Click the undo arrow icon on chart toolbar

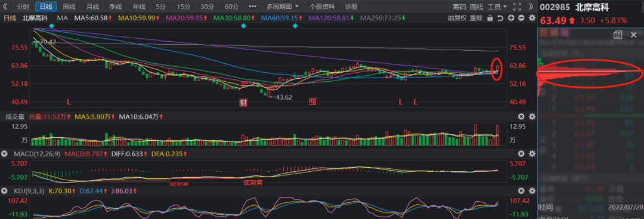[x=500, y=18]
